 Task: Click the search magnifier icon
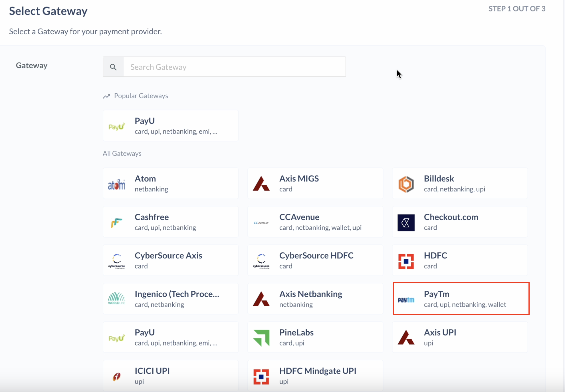113,67
